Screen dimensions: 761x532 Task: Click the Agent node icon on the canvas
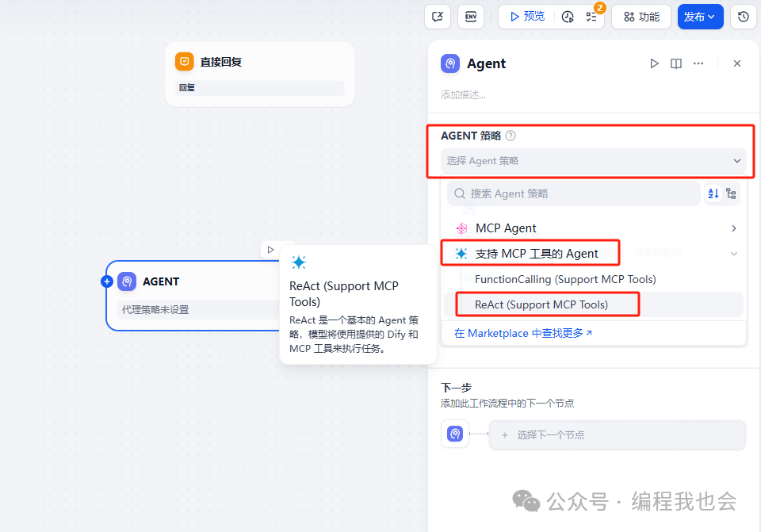(127, 281)
